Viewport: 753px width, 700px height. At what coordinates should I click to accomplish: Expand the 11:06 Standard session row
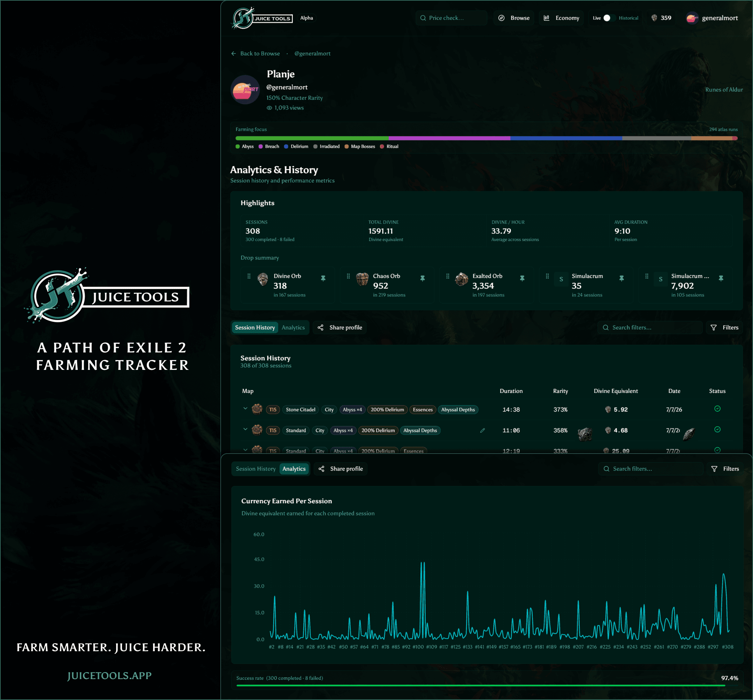[245, 429]
